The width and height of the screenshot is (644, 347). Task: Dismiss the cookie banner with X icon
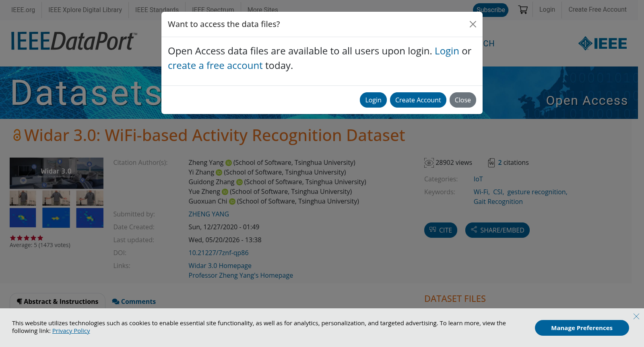636,316
